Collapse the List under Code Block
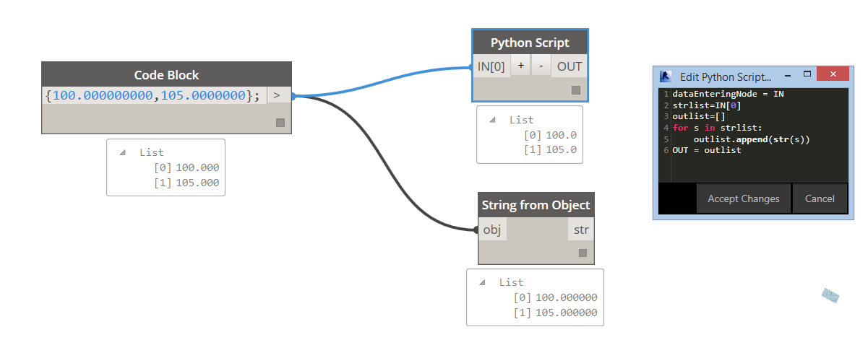Viewport: 868px width, 345px height. pyautogui.click(x=123, y=152)
